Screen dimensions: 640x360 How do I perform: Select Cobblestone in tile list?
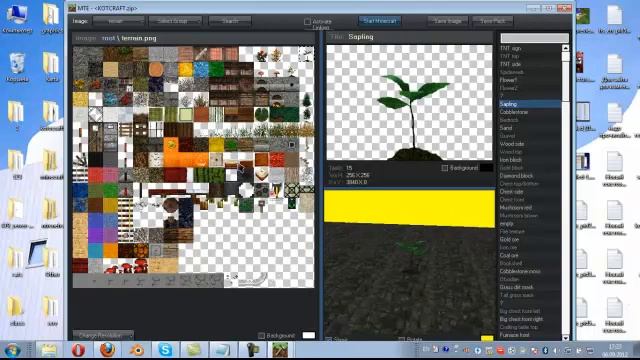click(x=530, y=112)
